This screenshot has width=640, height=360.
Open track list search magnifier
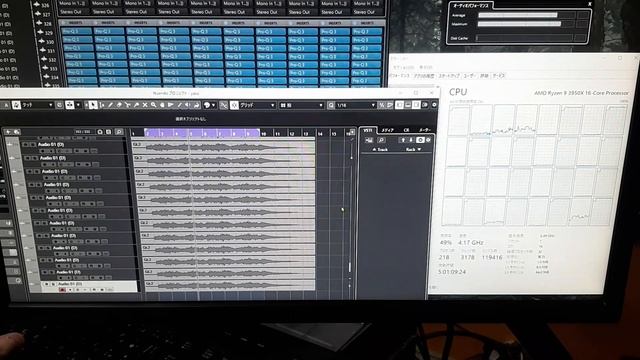coord(119,132)
